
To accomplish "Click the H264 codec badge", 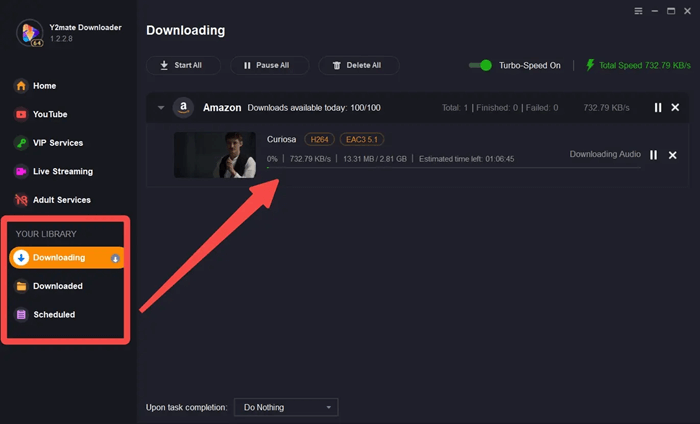I will click(x=319, y=139).
